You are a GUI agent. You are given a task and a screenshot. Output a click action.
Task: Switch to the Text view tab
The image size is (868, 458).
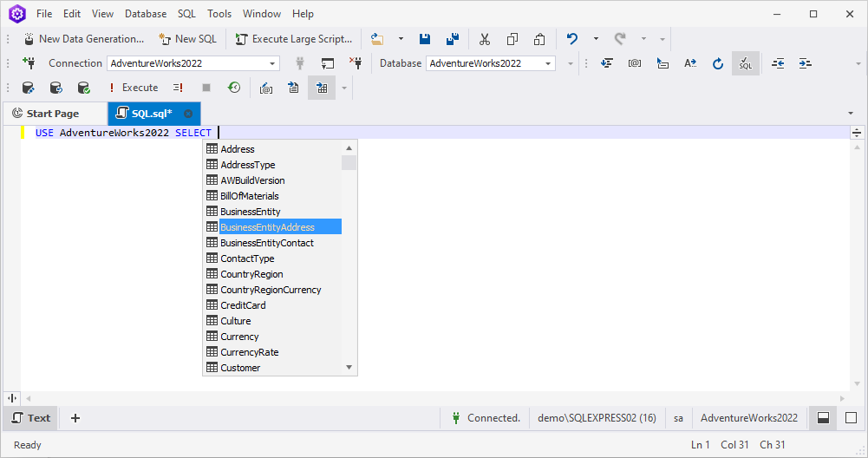[x=31, y=418]
